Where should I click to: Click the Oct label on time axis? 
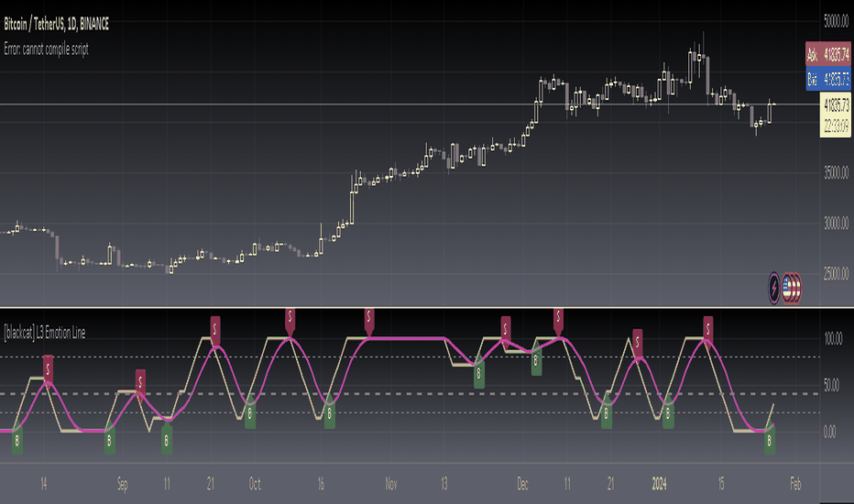(x=255, y=484)
